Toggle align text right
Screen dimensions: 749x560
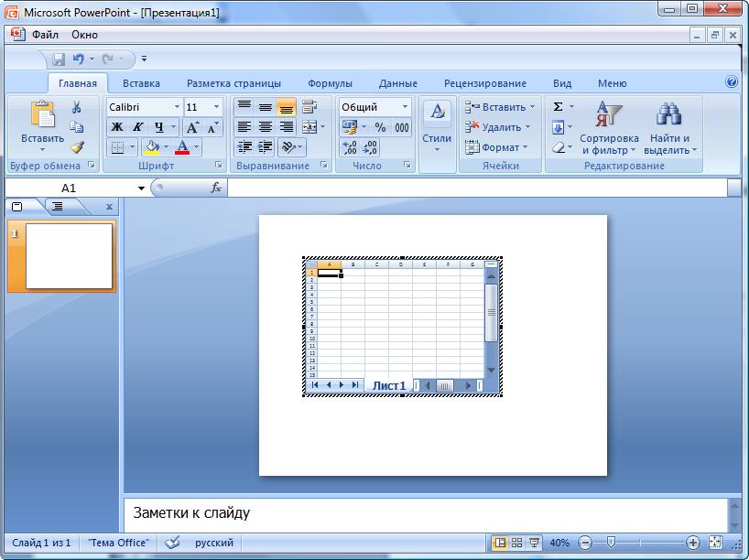pyautogui.click(x=286, y=127)
